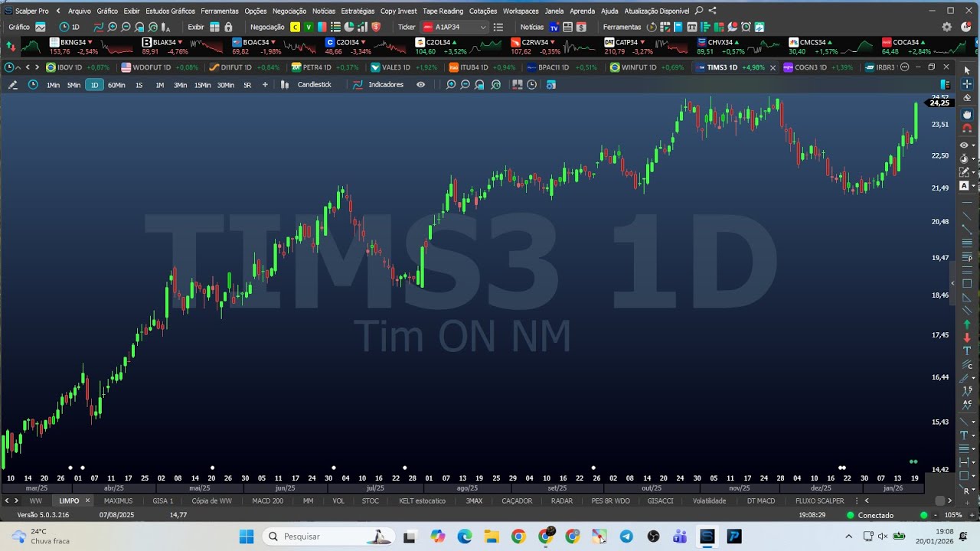Open the Ticker A1AP34 dropdown

click(455, 27)
